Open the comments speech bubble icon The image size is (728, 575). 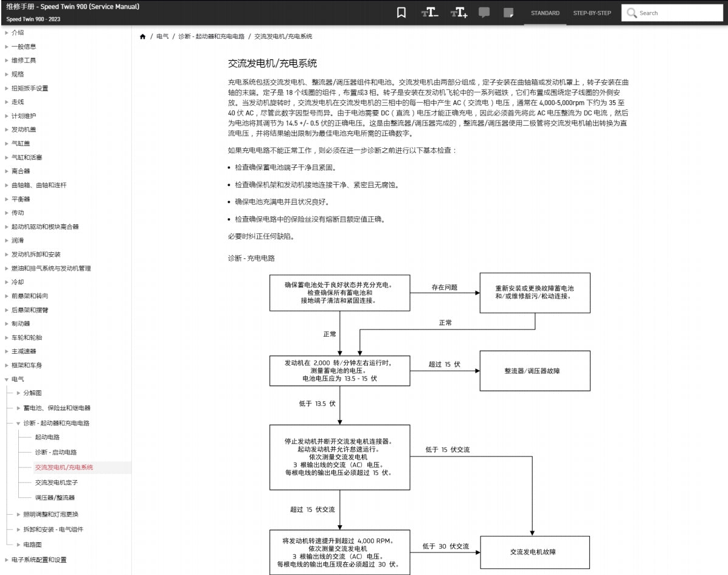(483, 12)
